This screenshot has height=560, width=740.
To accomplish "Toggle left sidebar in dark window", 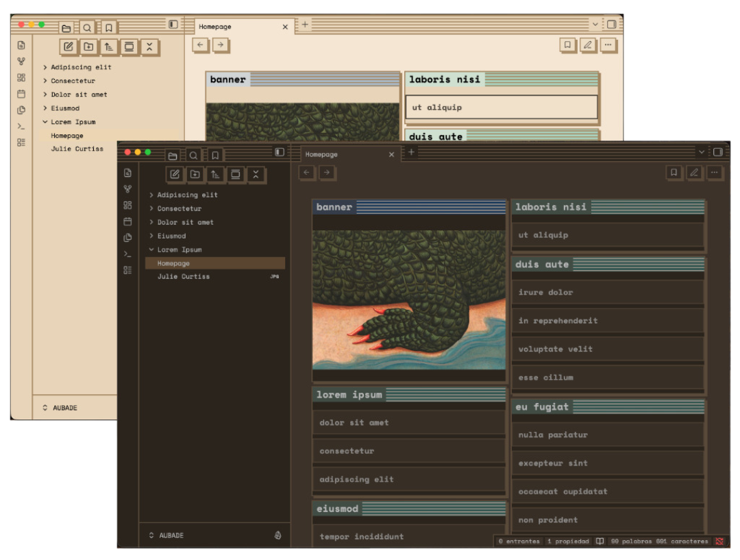I will pos(280,152).
